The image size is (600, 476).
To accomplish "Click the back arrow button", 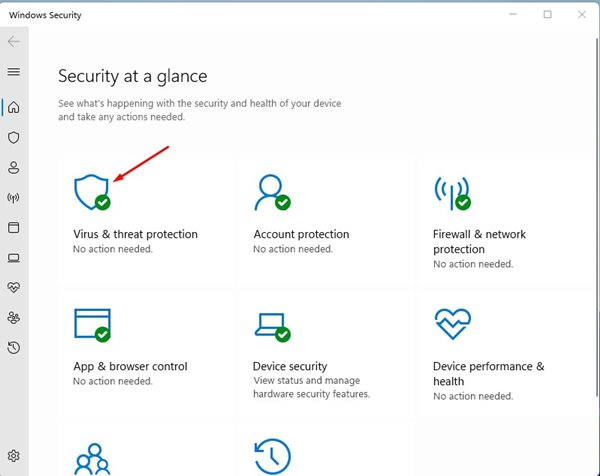I will pos(14,42).
